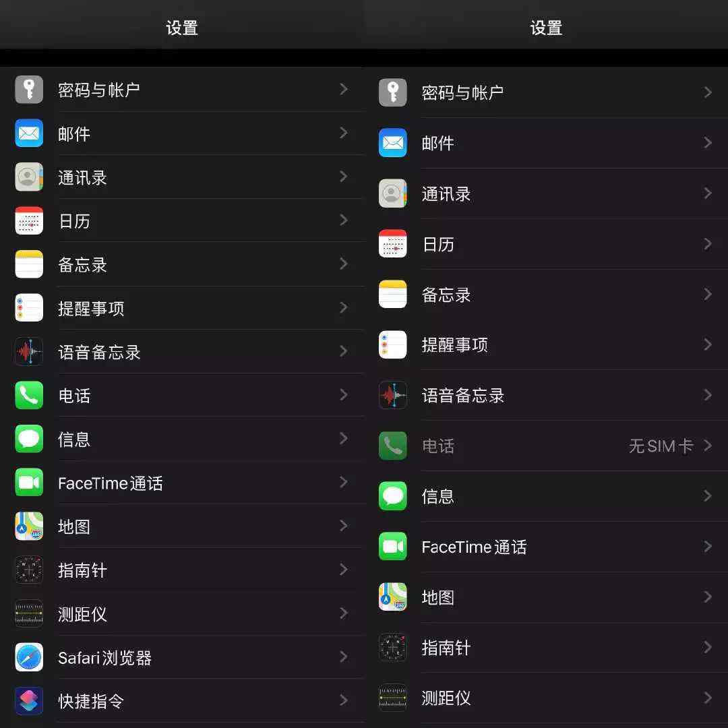Tap the Mail icon in right panel
This screenshot has width=728, height=728.
coord(393,142)
